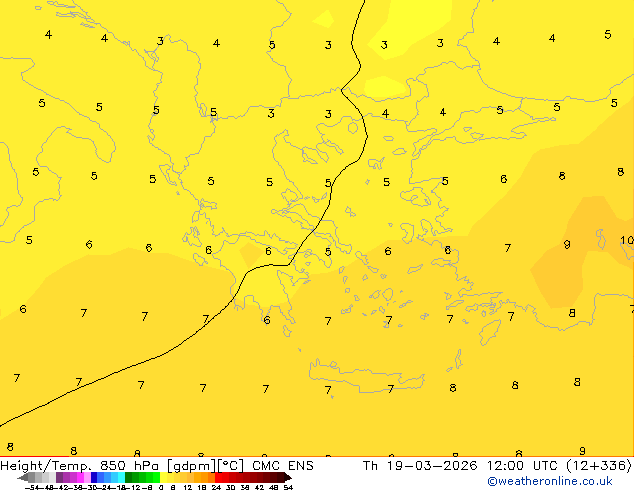The width and height of the screenshot is (634, 490).
Task: Click the dark maroon right arrow of color scale
Action: pyautogui.click(x=287, y=478)
